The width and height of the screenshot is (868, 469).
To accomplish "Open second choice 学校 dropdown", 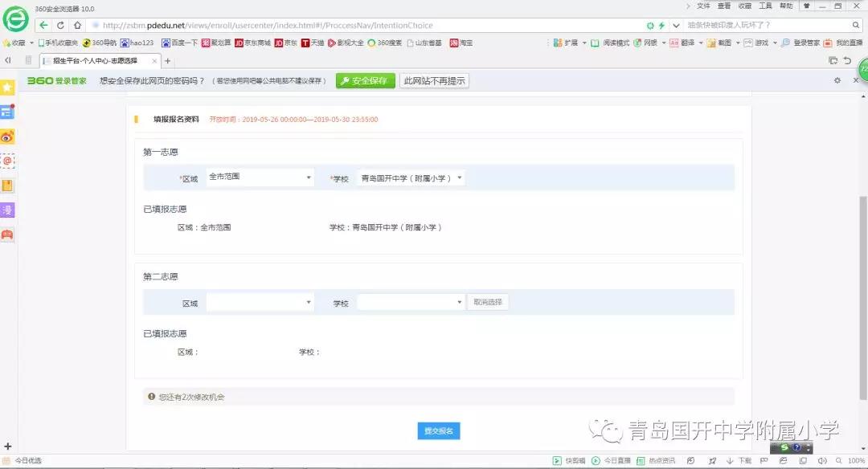I will click(411, 303).
